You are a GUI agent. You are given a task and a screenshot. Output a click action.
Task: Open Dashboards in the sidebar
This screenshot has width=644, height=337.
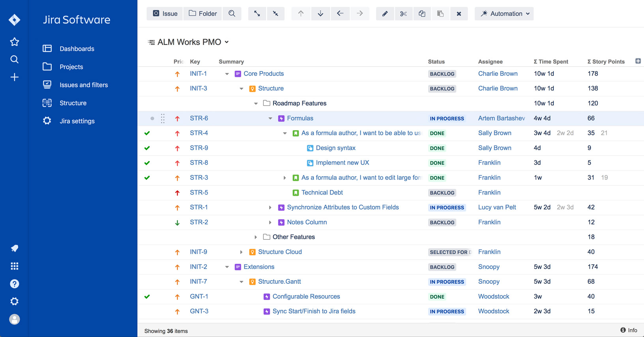point(77,49)
